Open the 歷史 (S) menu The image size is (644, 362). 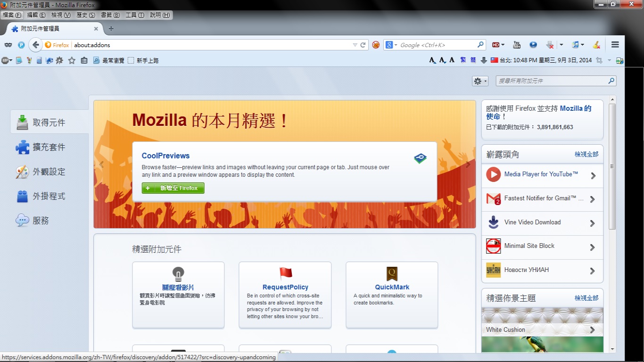86,15
